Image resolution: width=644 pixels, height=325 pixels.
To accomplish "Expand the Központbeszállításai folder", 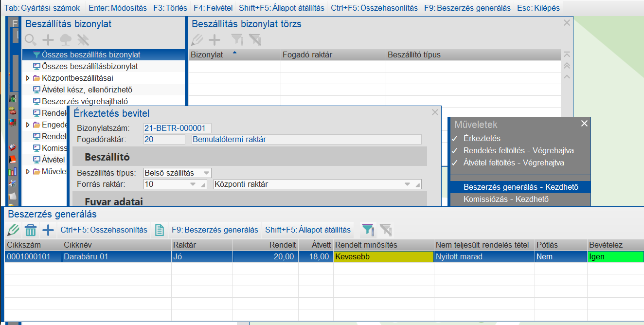I will 28,78.
